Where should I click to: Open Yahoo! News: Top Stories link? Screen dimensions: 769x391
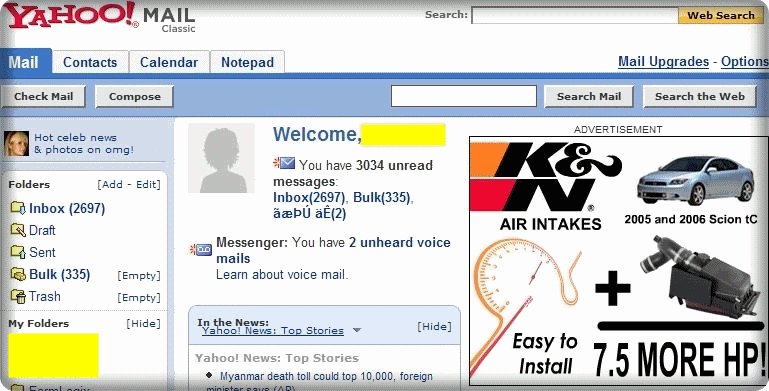(x=273, y=331)
